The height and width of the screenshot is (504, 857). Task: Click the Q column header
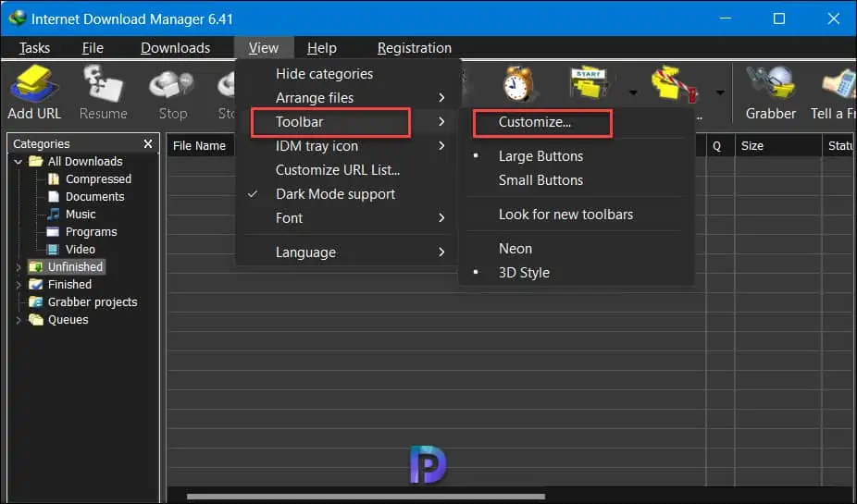click(x=719, y=146)
